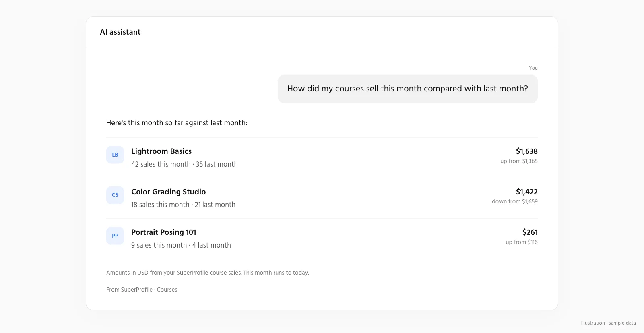Click '9 sales this month · 4 last month'
This screenshot has width=644, height=333.
click(x=181, y=245)
